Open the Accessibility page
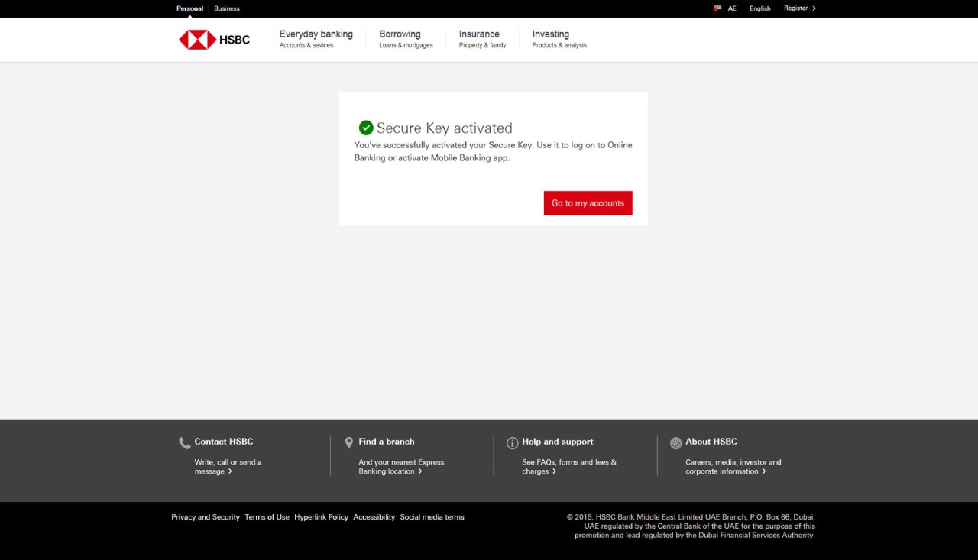 pyautogui.click(x=374, y=517)
